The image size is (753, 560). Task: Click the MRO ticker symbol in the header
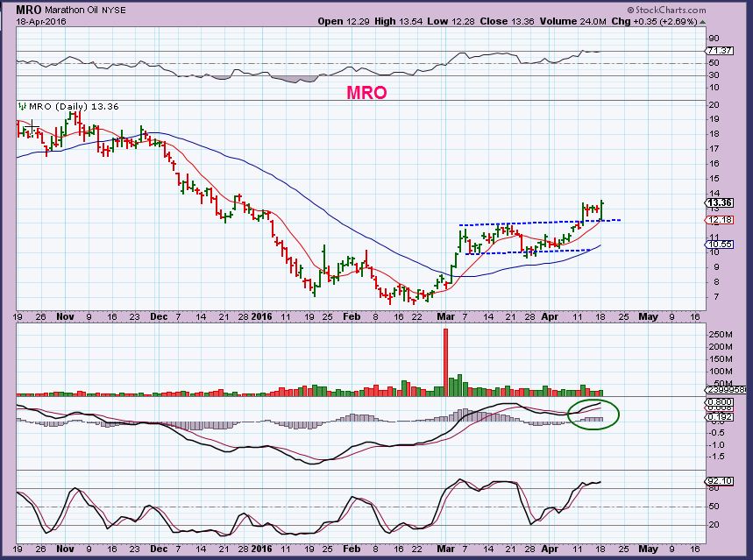(29, 10)
